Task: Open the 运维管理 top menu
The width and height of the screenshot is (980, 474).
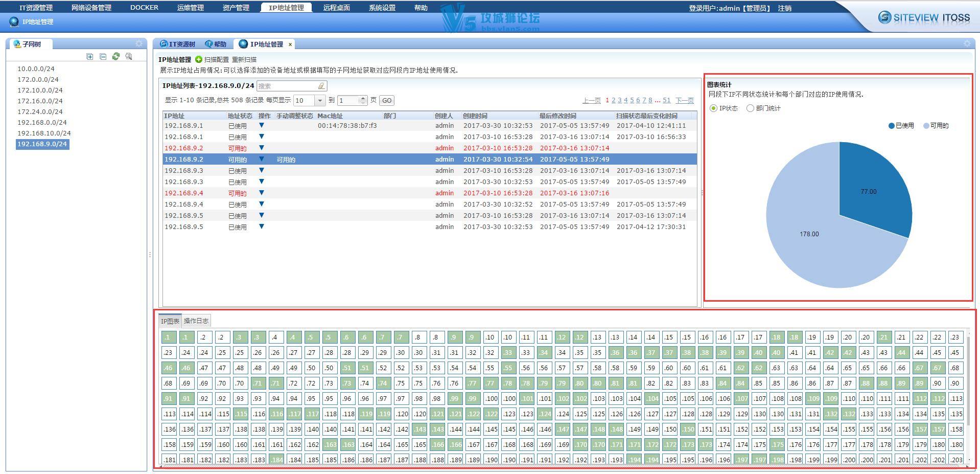Action: tap(191, 8)
